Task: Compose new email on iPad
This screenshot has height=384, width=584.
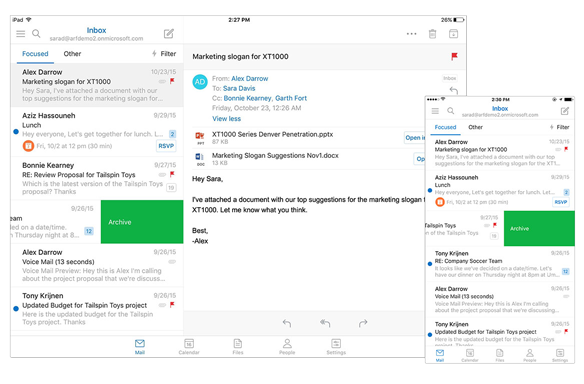Action: pos(169,34)
